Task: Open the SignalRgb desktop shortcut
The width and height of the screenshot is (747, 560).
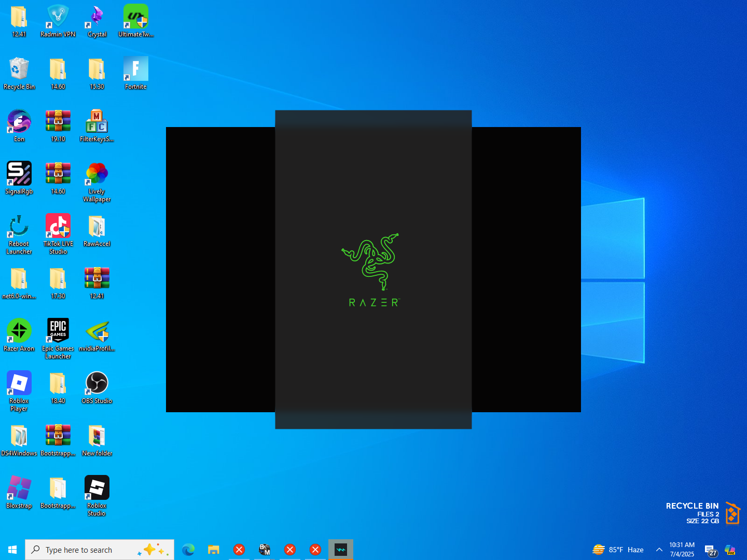Action: click(x=19, y=178)
